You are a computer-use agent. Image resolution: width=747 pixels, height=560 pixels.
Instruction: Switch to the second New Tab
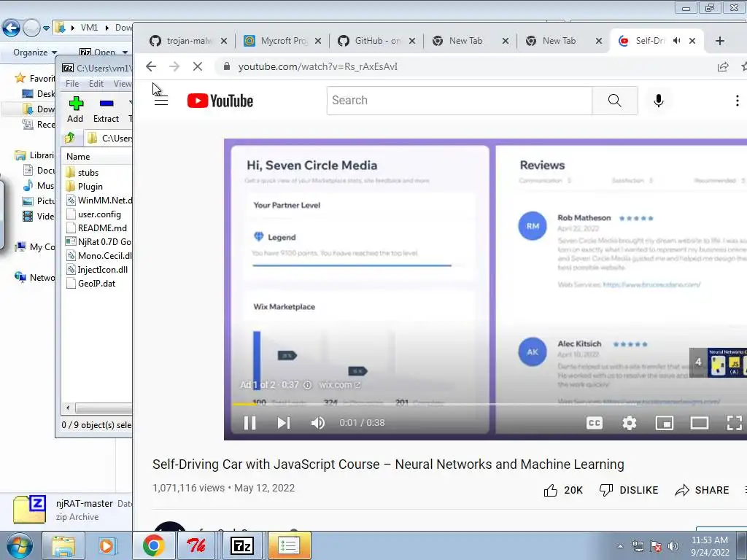[x=564, y=41]
